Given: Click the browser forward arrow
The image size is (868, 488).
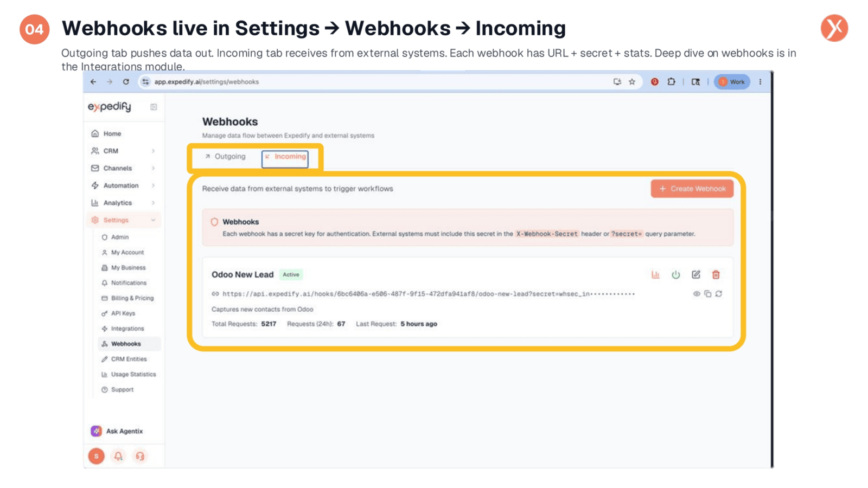Looking at the screenshot, I should point(110,82).
